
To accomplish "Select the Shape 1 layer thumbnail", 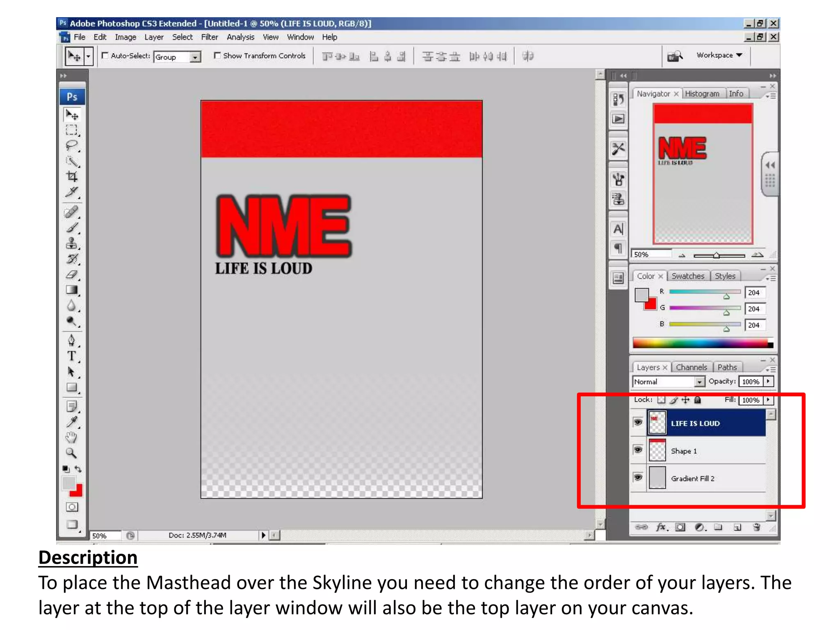I will 657,450.
